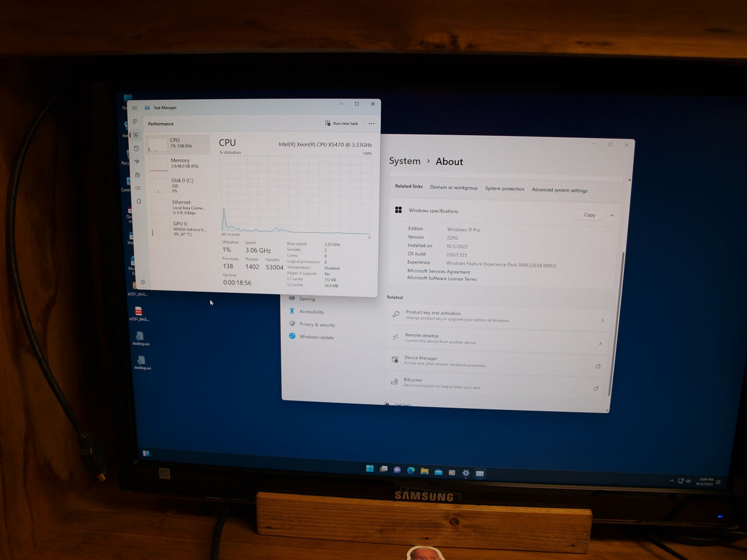This screenshot has width=747, height=560.
Task: Copy the Windows specifications
Action: (589, 215)
